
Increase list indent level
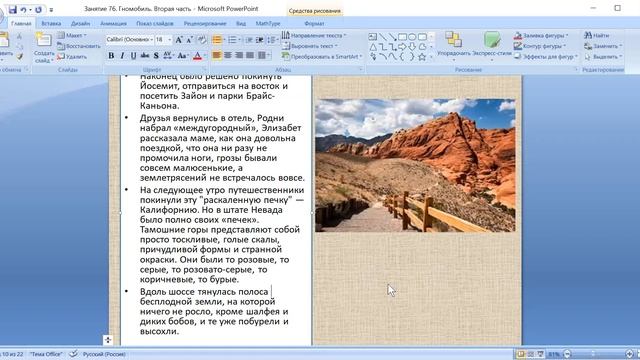pos(260,40)
